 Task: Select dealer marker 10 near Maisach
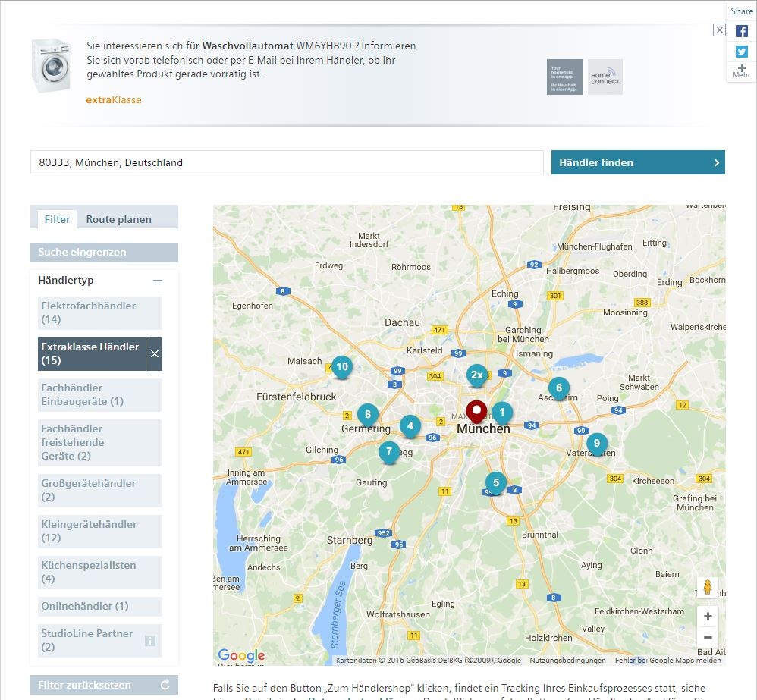[x=342, y=367]
